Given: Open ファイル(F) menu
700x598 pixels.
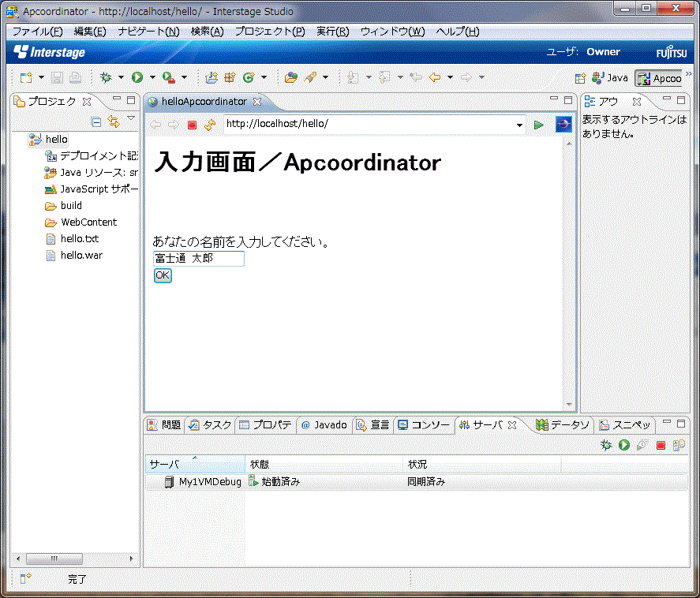Looking at the screenshot, I should [x=38, y=32].
